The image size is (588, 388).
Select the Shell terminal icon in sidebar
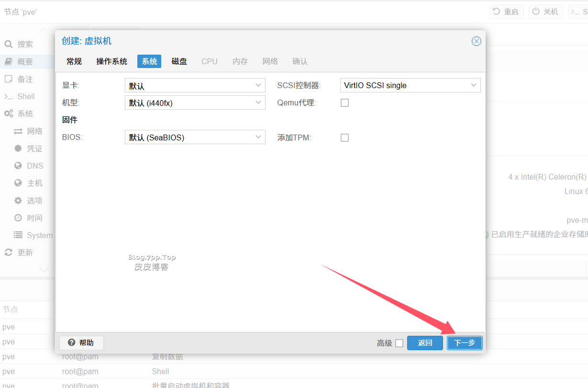pyautogui.click(x=8, y=96)
